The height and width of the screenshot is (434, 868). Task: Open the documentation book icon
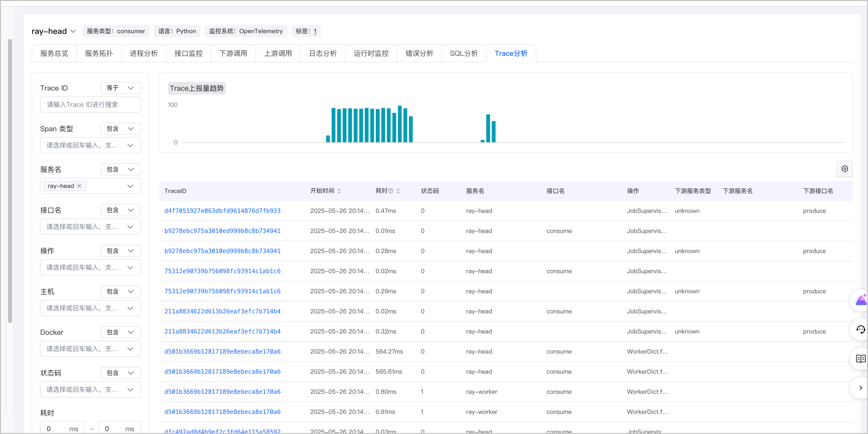click(x=861, y=359)
